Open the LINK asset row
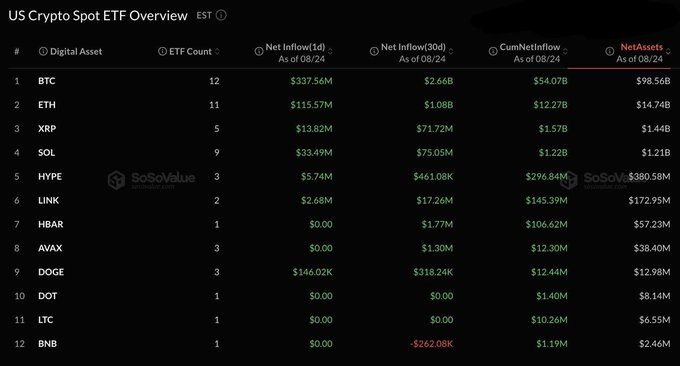Image resolution: width=680 pixels, height=366 pixels. pos(340,200)
